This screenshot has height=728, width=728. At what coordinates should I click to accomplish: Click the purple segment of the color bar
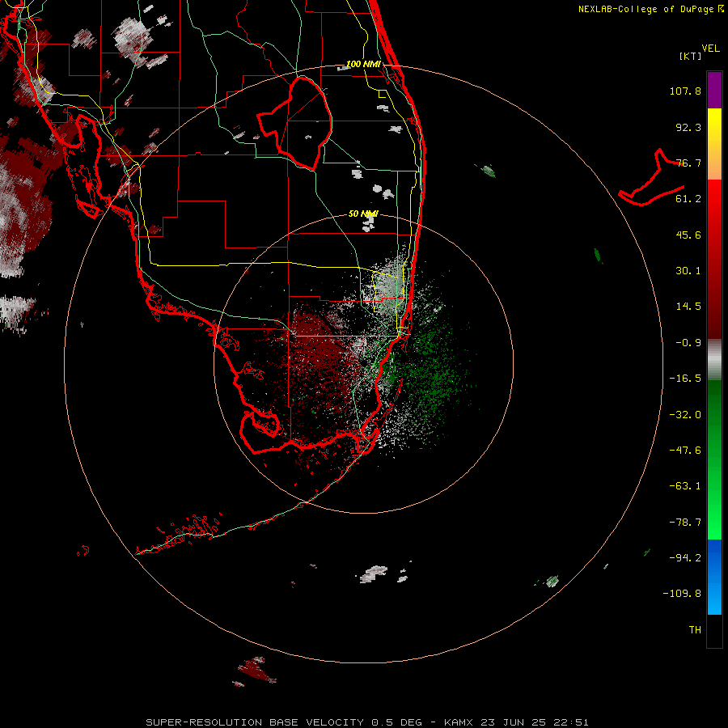point(714,90)
